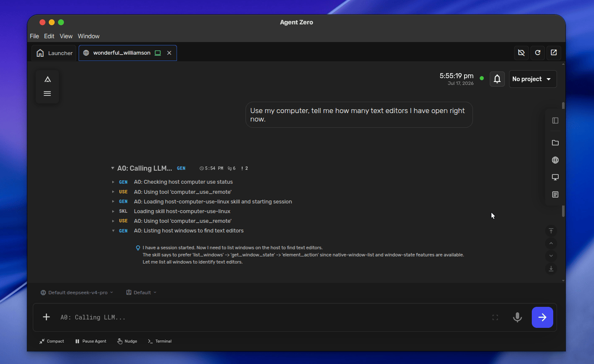Jump to top of chat arrow

(551, 231)
